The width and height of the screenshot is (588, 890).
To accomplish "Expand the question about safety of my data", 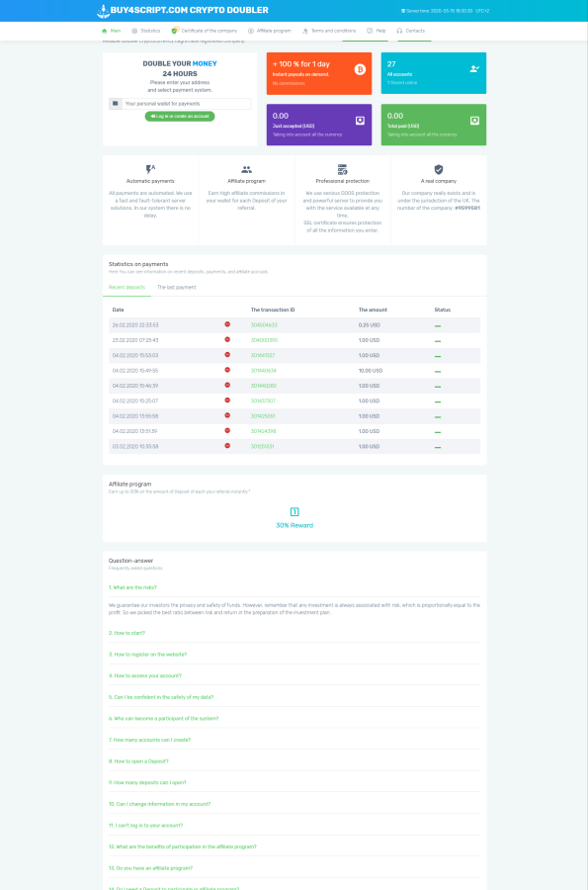I will pos(161,697).
